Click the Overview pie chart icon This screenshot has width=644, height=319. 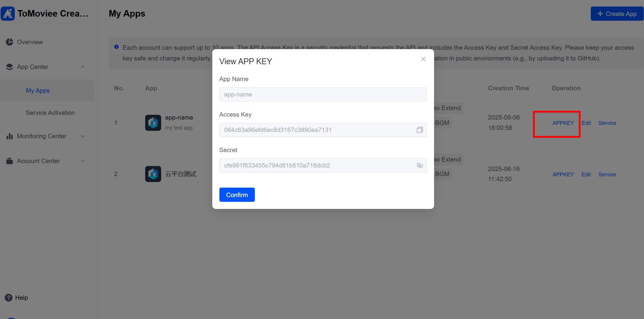(x=9, y=42)
